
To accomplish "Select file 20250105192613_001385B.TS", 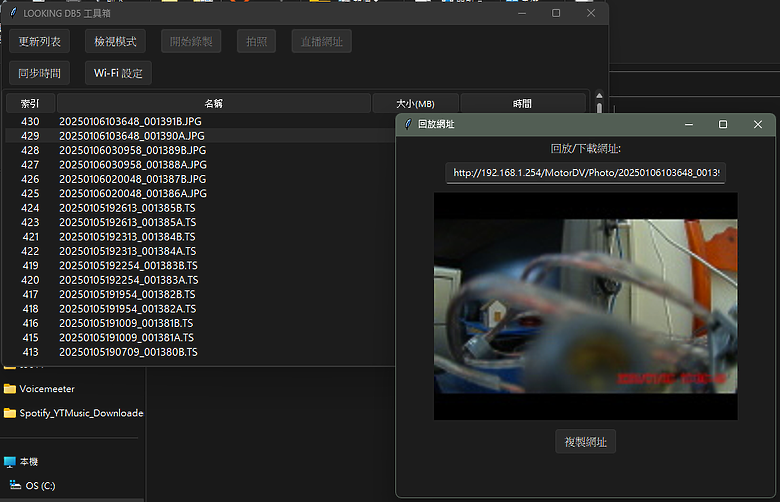I will [127, 208].
